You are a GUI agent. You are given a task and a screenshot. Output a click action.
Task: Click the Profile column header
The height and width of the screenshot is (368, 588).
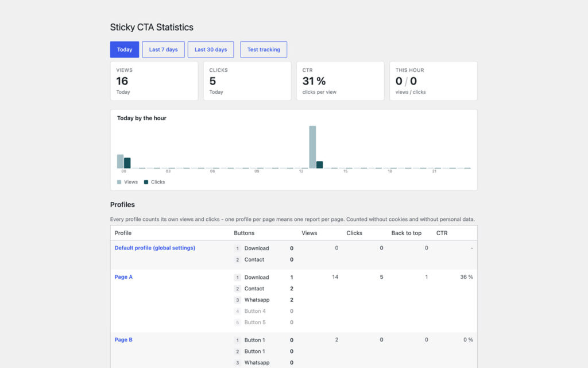pos(123,233)
